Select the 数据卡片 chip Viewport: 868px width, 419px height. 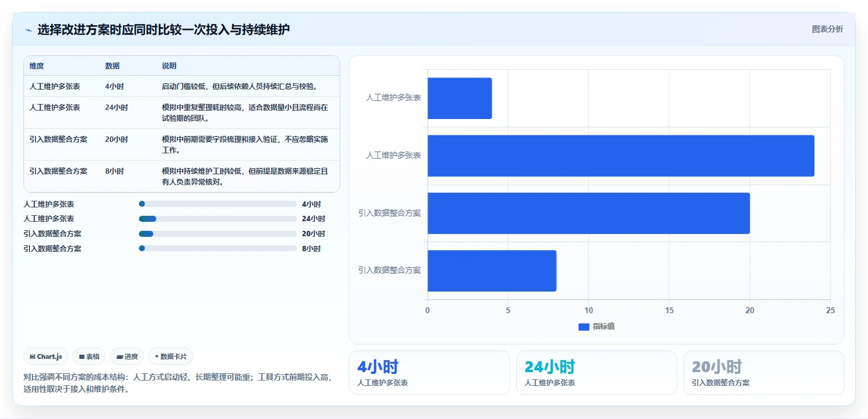click(x=171, y=356)
